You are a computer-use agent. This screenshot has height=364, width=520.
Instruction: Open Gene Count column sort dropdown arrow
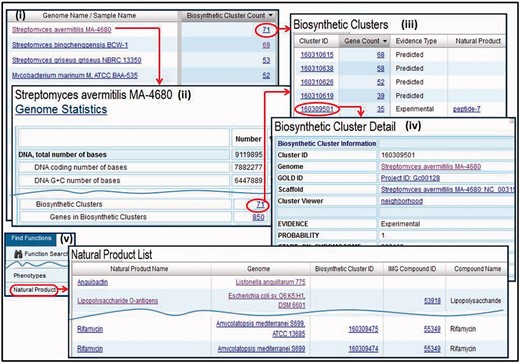(x=385, y=41)
